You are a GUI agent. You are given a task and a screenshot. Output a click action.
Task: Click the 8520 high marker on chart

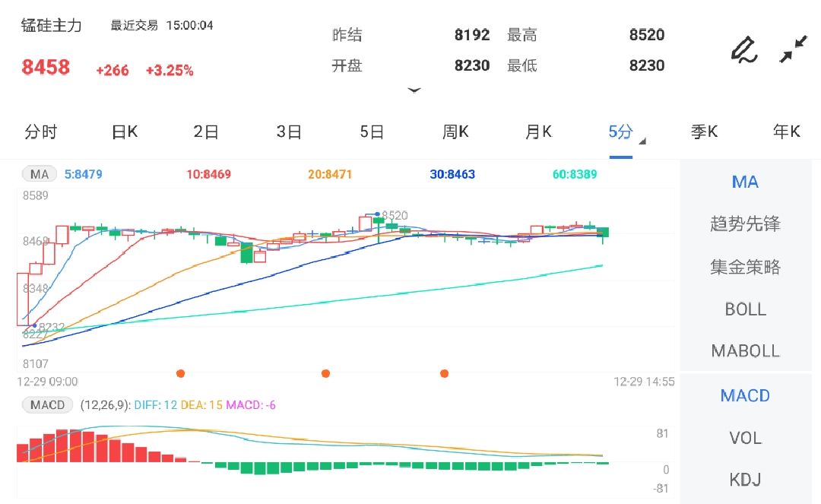(x=395, y=216)
